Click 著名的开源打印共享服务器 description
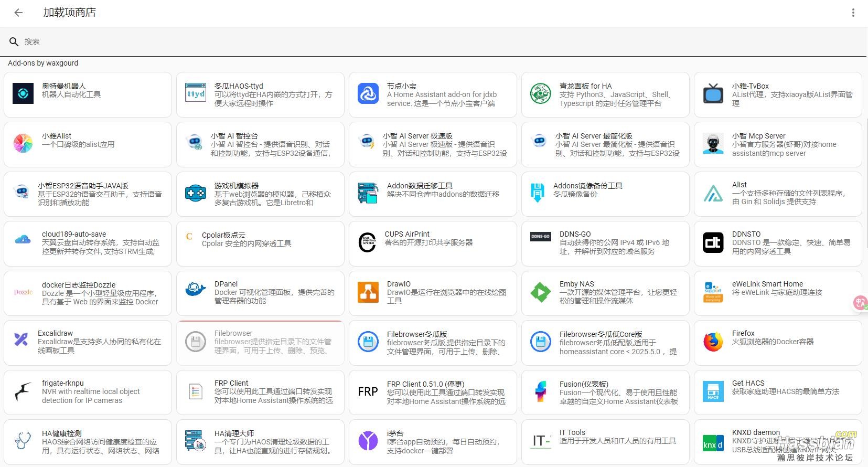868x467 pixels. 429,243
